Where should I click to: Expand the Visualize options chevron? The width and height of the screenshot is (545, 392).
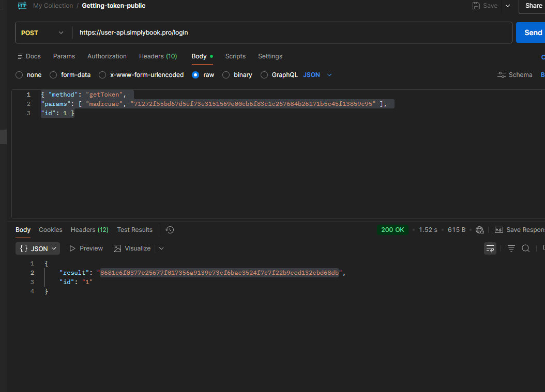(161, 248)
